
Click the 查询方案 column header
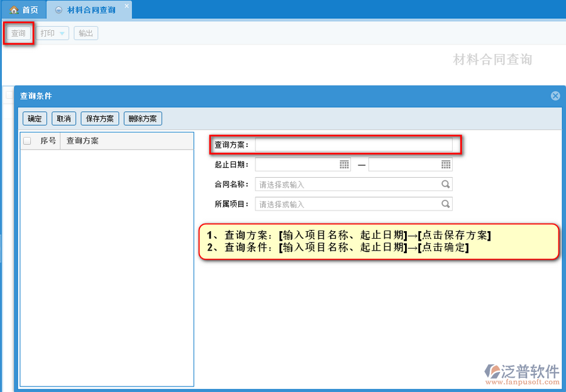(x=82, y=141)
